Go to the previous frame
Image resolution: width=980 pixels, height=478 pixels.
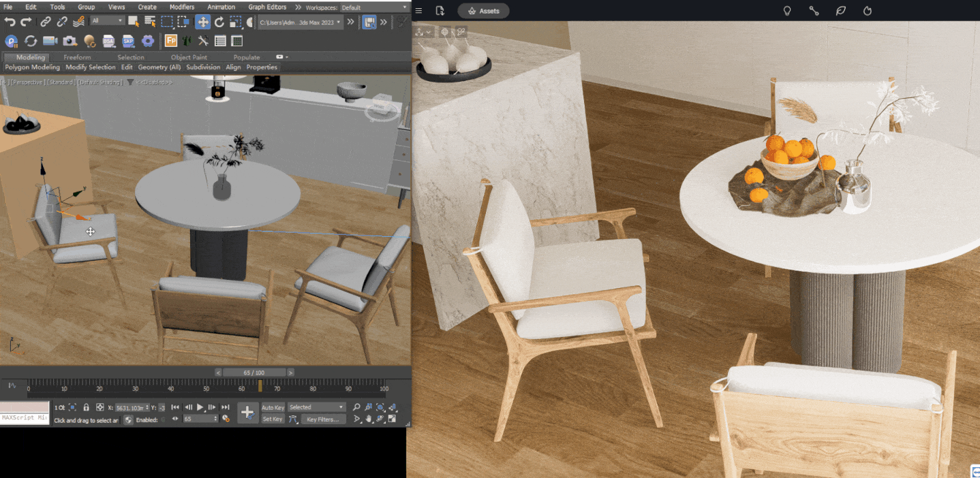click(x=188, y=407)
